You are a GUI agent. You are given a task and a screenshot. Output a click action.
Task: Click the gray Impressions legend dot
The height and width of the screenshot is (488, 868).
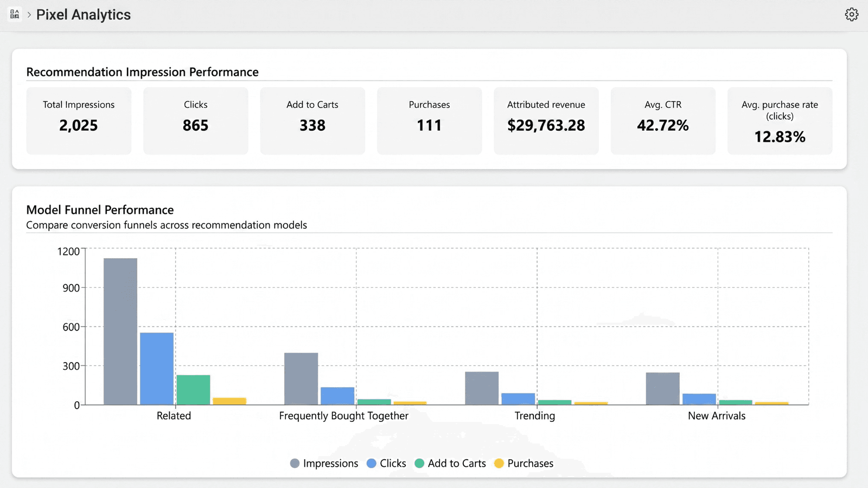coord(295,464)
